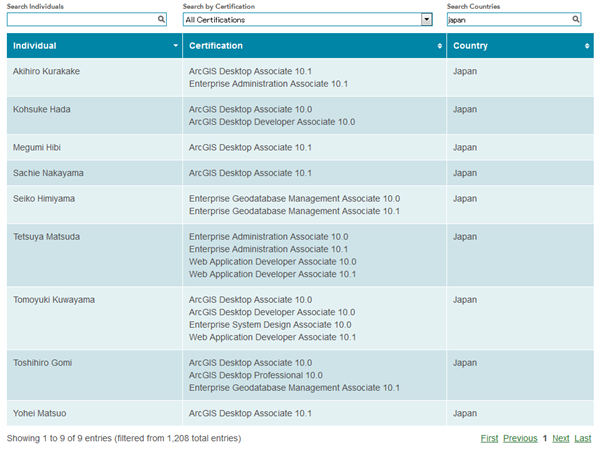This screenshot has width=600, height=450.
Task: Click Japan in Tetsuya Matsuda's row
Action: 465,237
